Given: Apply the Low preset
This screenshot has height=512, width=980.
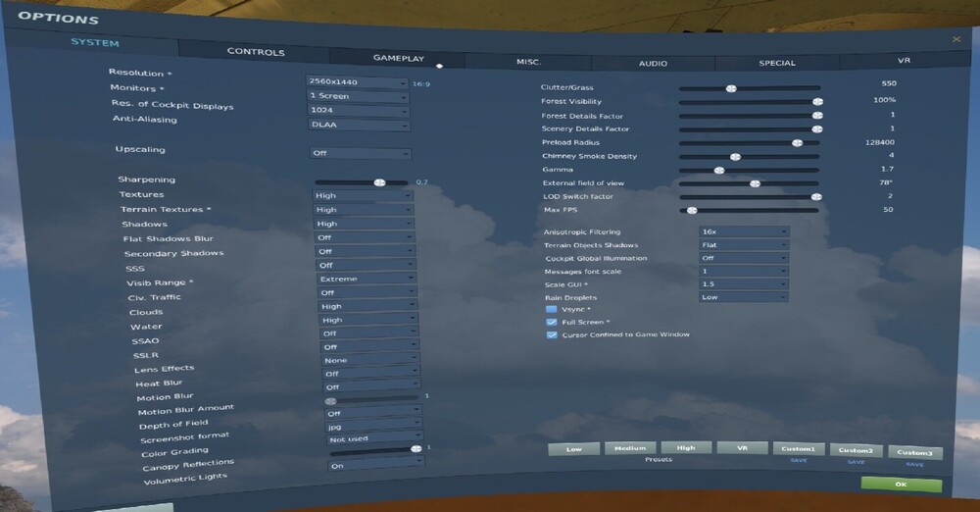Looking at the screenshot, I should (573, 448).
